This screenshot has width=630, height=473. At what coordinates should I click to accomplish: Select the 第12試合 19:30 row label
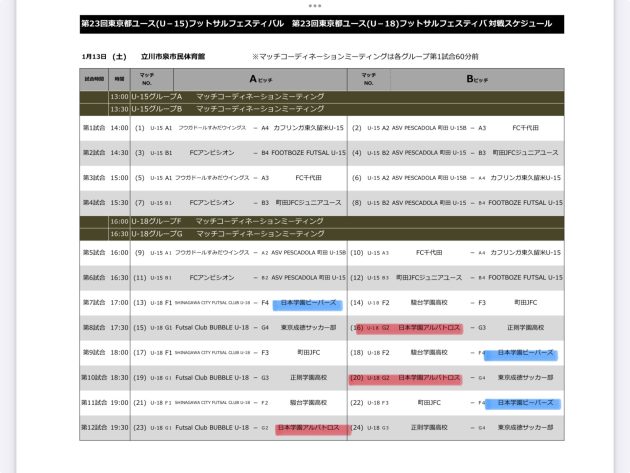106,427
